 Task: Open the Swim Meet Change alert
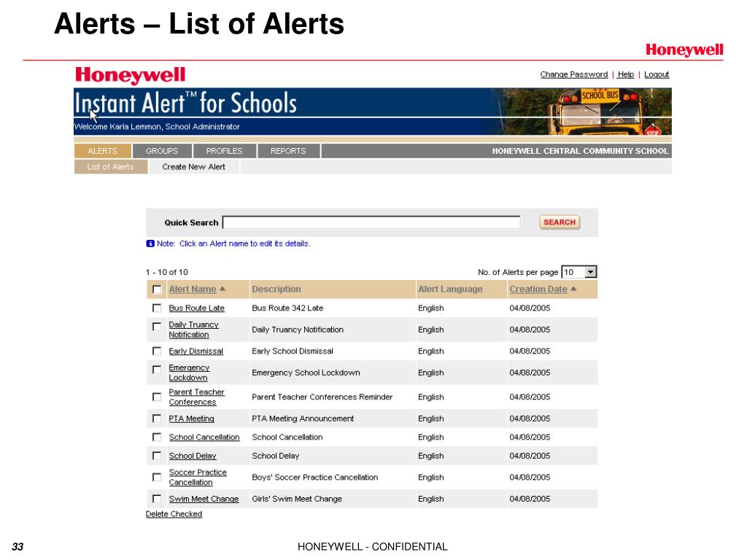click(x=204, y=499)
